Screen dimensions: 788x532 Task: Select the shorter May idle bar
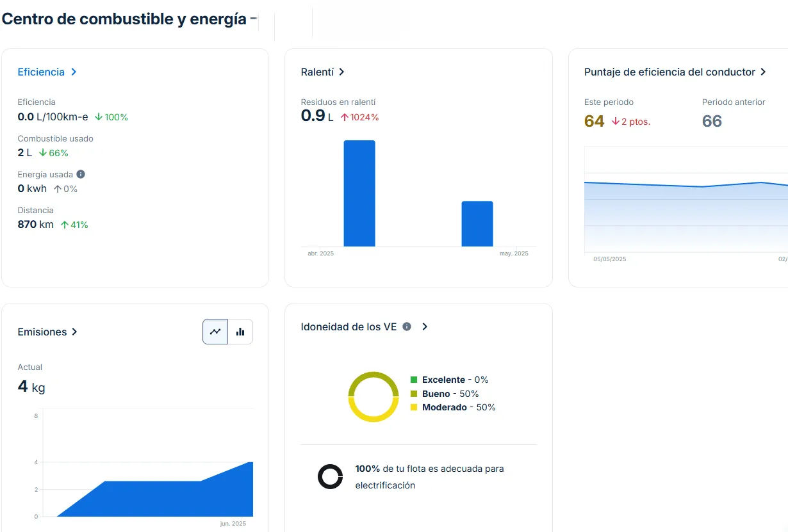tap(477, 224)
